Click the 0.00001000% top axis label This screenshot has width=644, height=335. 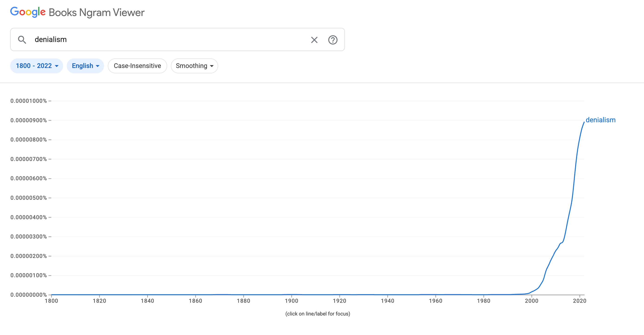pyautogui.click(x=29, y=101)
